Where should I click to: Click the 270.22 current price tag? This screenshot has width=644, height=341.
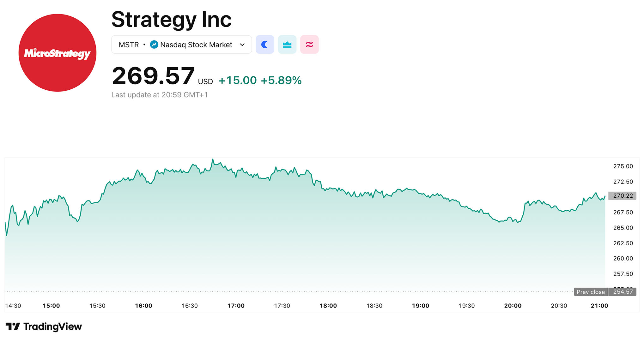[622, 195]
